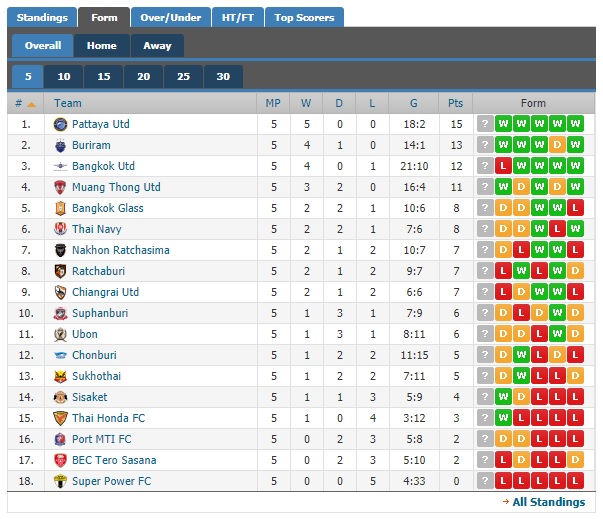Click the Muang Thong Utd crest icon
The image size is (603, 519).
tap(60, 188)
